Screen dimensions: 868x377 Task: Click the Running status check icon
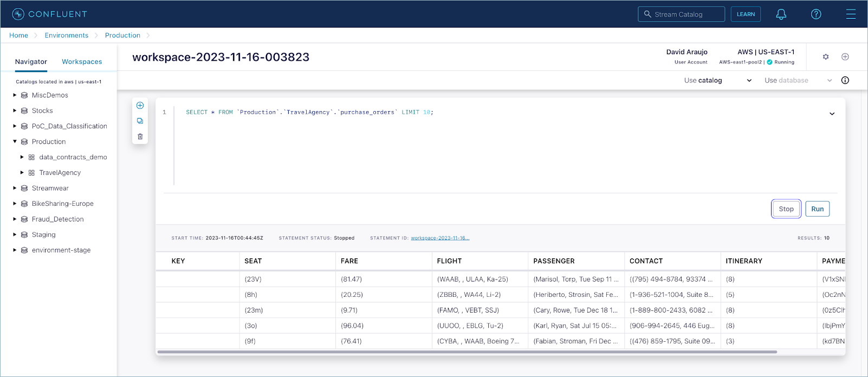(x=769, y=62)
